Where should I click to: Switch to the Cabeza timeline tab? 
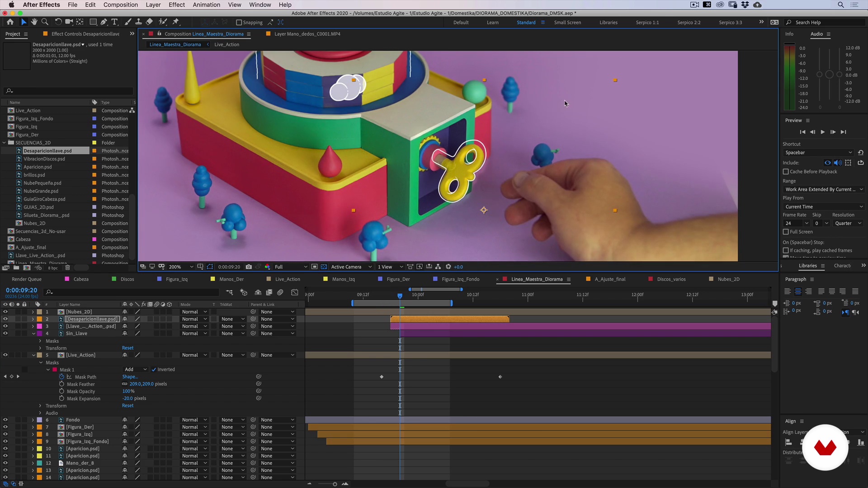coord(81,279)
